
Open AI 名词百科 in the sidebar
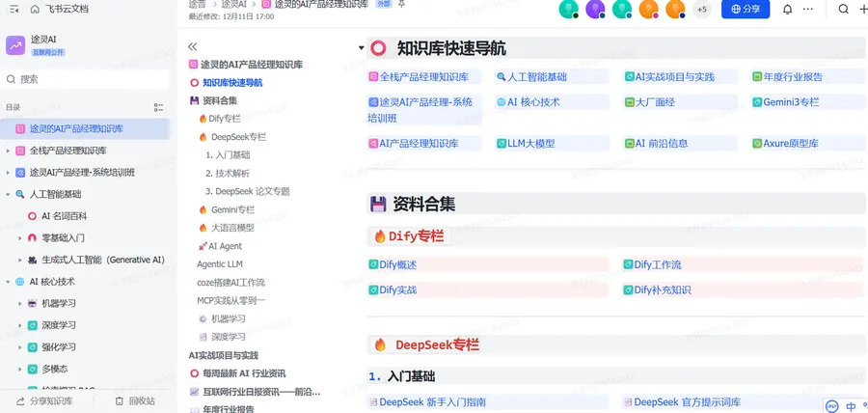pos(65,216)
